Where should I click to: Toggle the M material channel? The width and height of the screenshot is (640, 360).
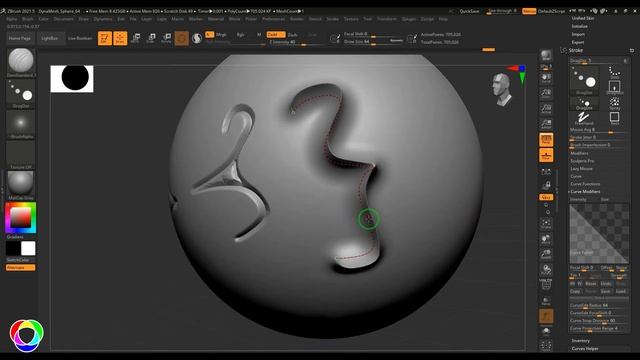pyautogui.click(x=259, y=35)
